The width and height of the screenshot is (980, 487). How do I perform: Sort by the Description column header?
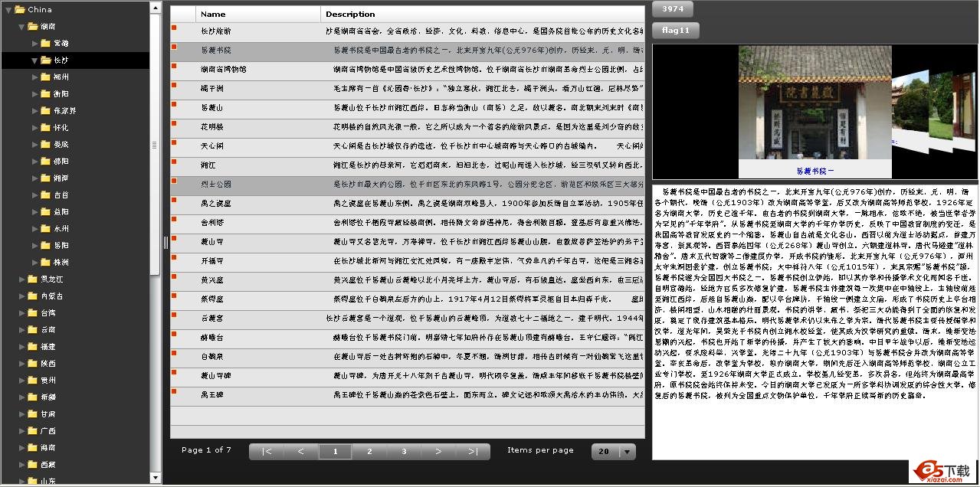click(483, 14)
